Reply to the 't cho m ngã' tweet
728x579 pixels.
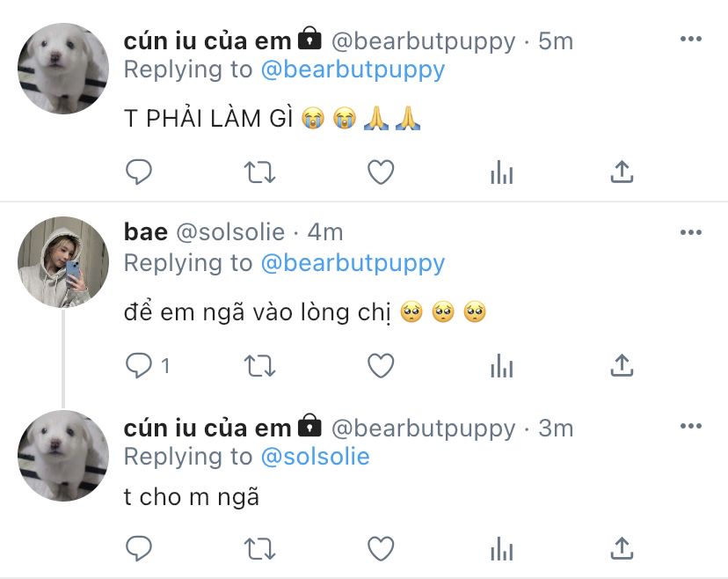click(139, 548)
